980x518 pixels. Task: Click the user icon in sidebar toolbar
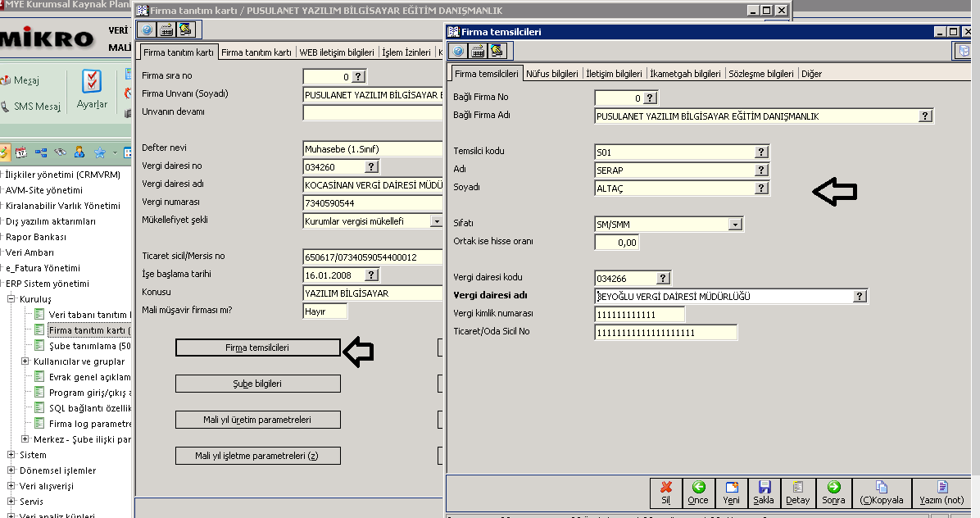click(79, 152)
